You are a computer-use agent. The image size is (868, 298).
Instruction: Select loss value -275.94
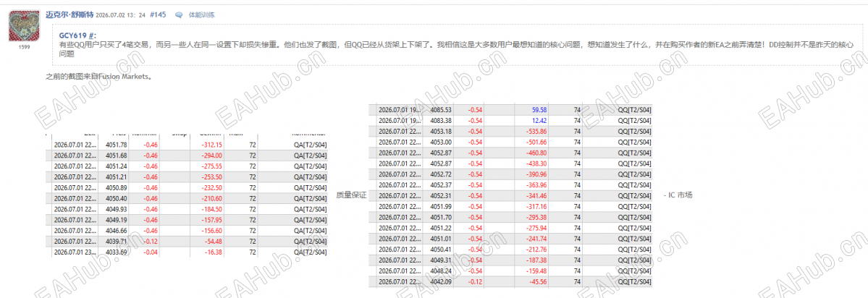pos(535,227)
